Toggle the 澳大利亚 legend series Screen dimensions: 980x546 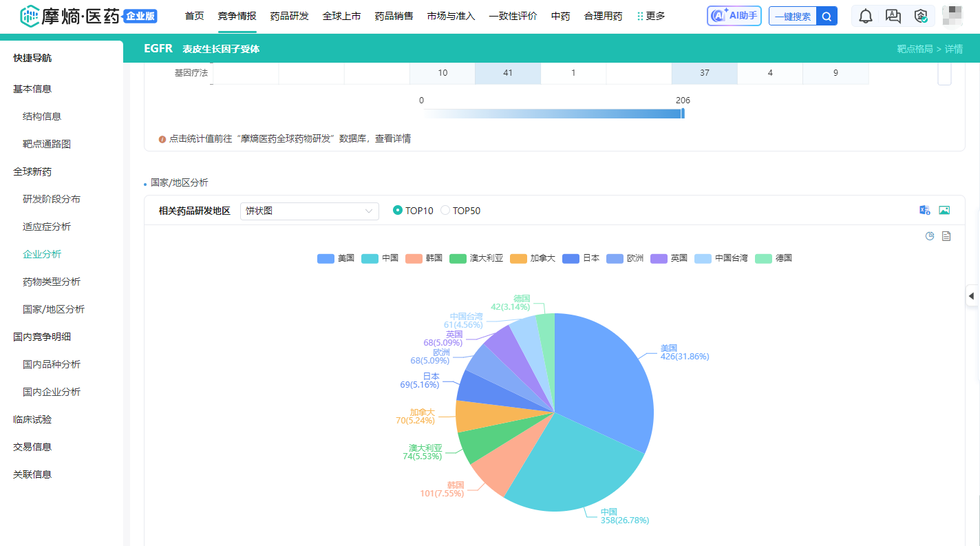(476, 258)
